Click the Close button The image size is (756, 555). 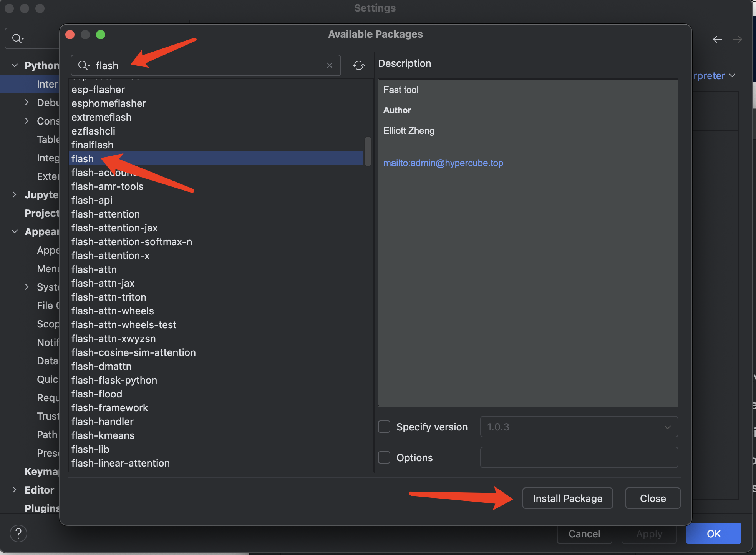(x=652, y=498)
